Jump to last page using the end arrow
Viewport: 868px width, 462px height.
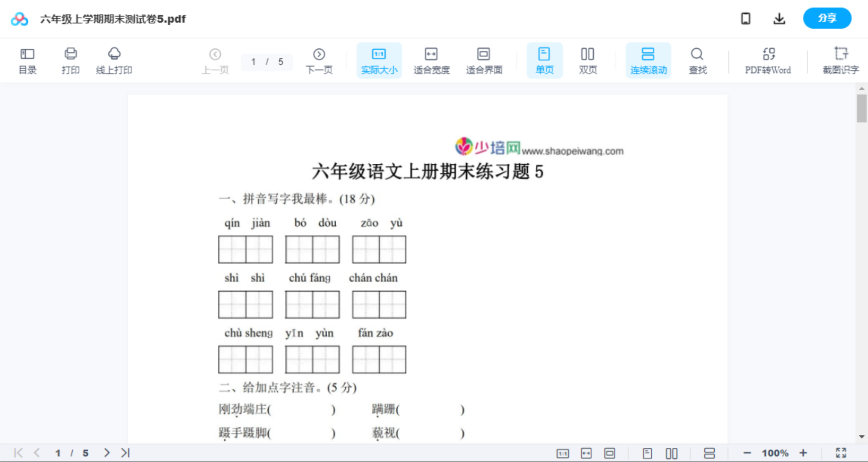point(124,452)
